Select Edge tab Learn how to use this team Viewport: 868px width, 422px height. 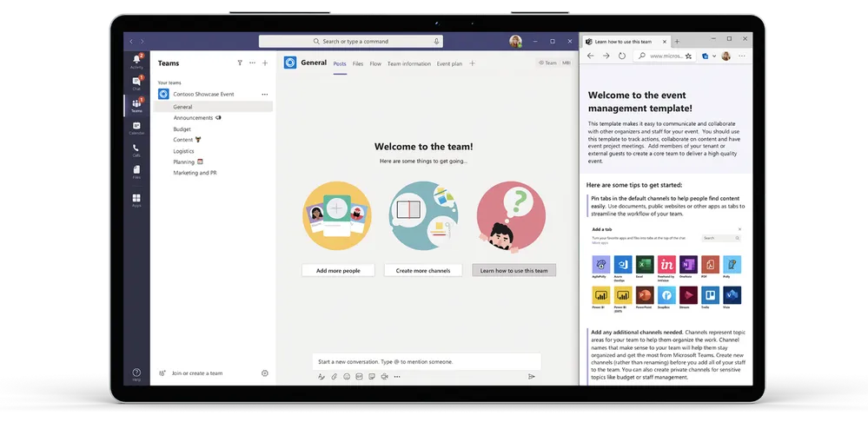(626, 42)
